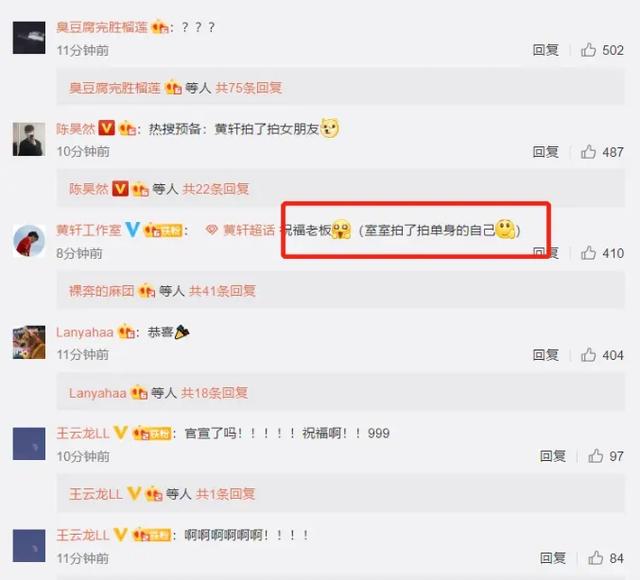This screenshot has width=640, height=580.
Task: Open Lanyahaa's avatar thumbnail
Action: (29, 342)
